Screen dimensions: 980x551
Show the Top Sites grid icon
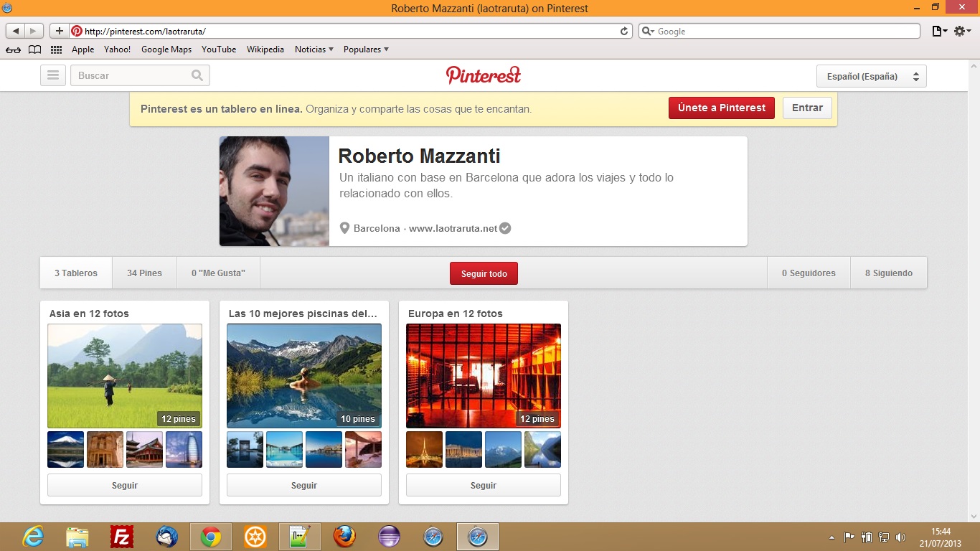[56, 50]
